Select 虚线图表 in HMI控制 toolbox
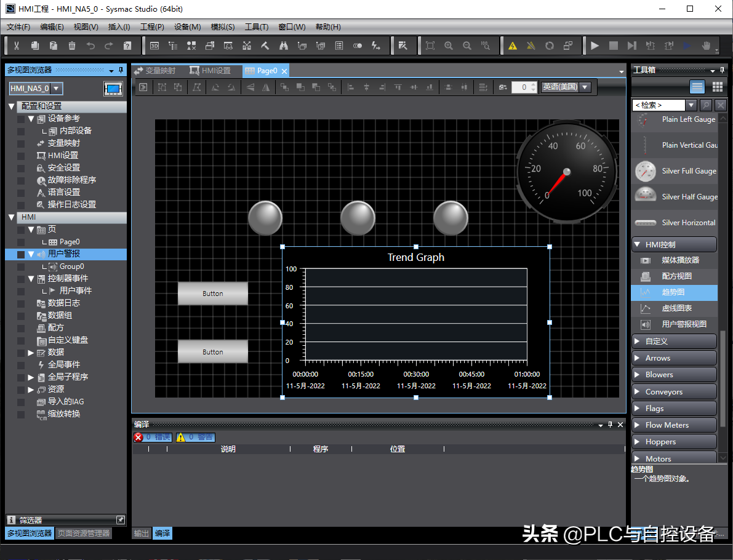 click(676, 308)
